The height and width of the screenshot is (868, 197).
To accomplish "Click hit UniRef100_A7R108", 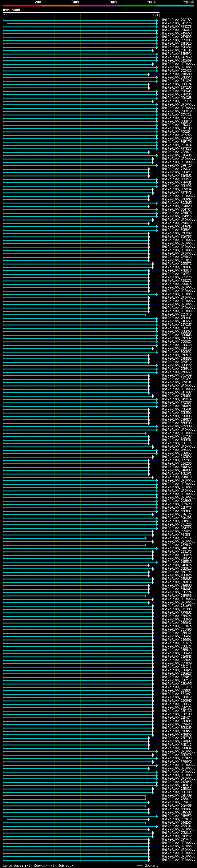I will (x=177, y=128).
